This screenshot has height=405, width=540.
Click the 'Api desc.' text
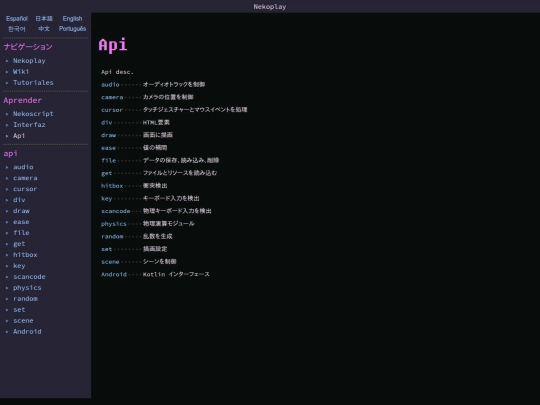click(x=117, y=72)
